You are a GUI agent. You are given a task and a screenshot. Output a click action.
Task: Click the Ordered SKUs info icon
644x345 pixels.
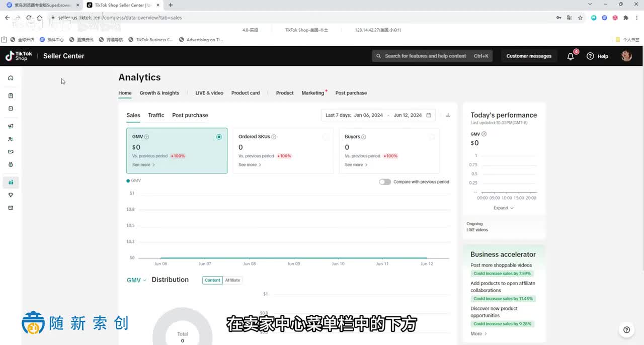274,137
